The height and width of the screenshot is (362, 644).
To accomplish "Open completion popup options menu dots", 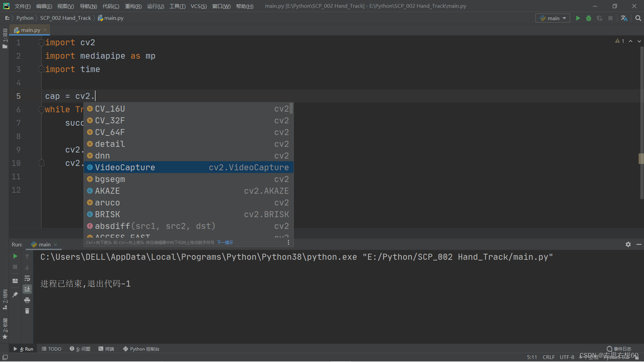I will pyautogui.click(x=288, y=242).
